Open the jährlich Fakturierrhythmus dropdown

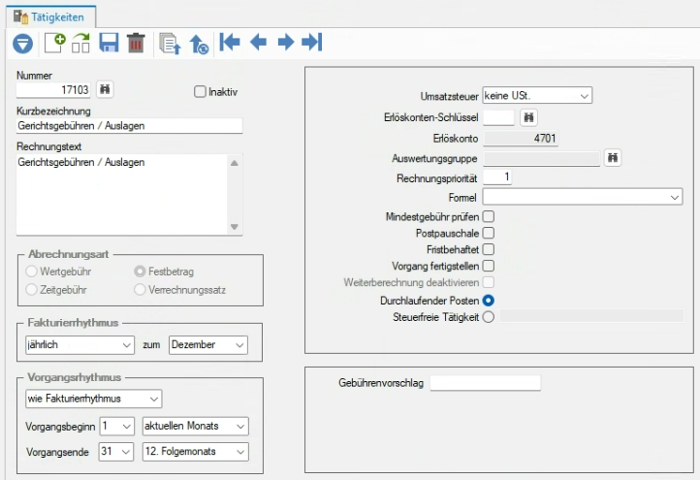click(80, 345)
